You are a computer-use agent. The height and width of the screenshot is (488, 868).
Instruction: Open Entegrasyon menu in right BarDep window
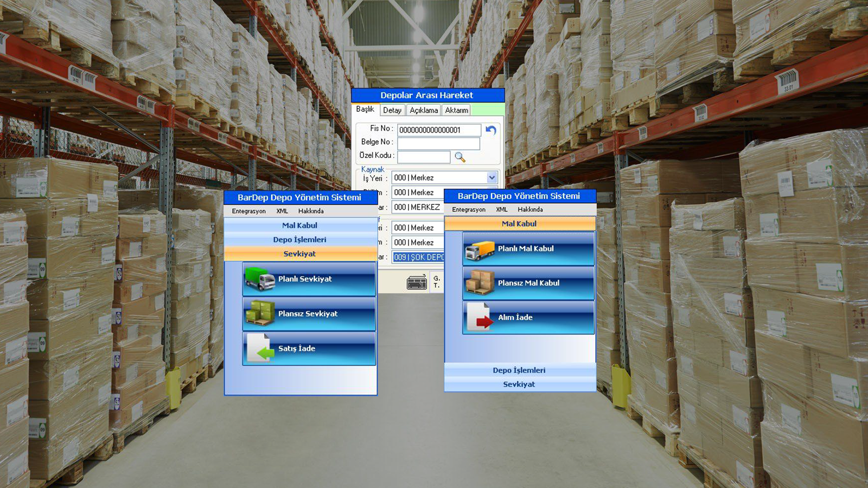(x=469, y=210)
